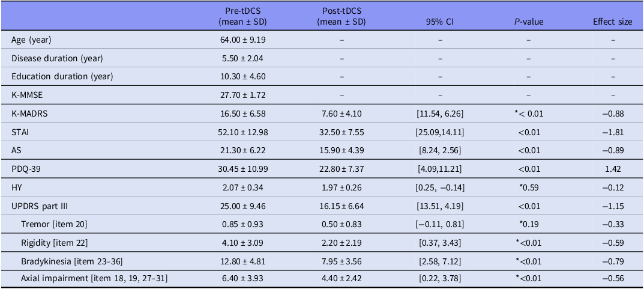Click the K-MADRS row label

[29, 113]
